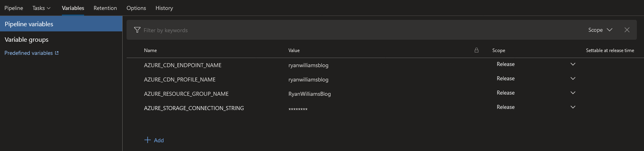Screen dimensions: 644x151
Task: Click the masked connection string value
Action: coord(298,109)
